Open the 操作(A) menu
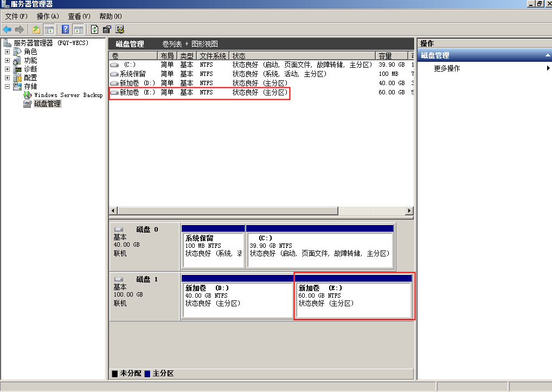This screenshot has width=552, height=392. click(x=48, y=16)
